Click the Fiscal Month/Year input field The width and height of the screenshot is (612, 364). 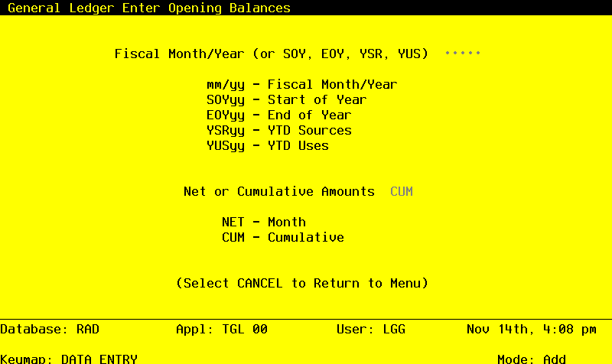point(463,53)
